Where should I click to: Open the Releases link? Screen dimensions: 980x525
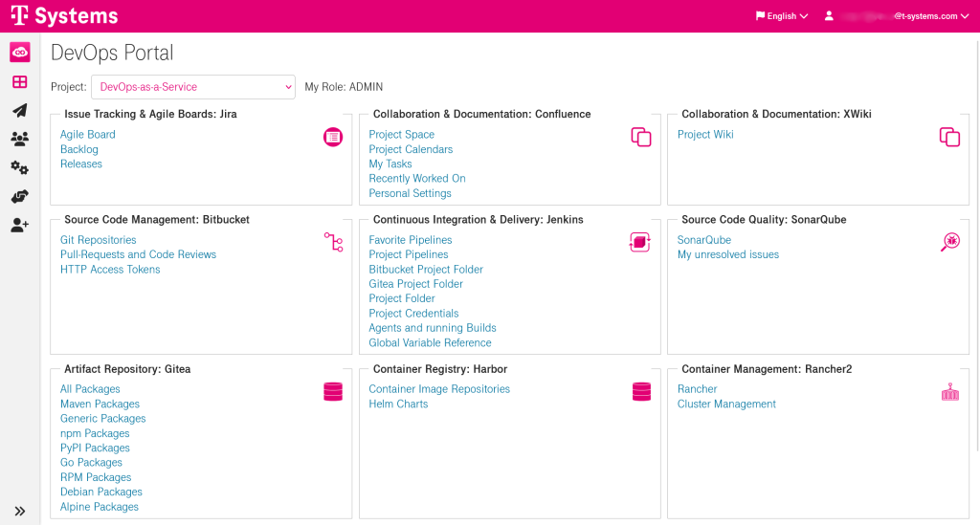(81, 164)
